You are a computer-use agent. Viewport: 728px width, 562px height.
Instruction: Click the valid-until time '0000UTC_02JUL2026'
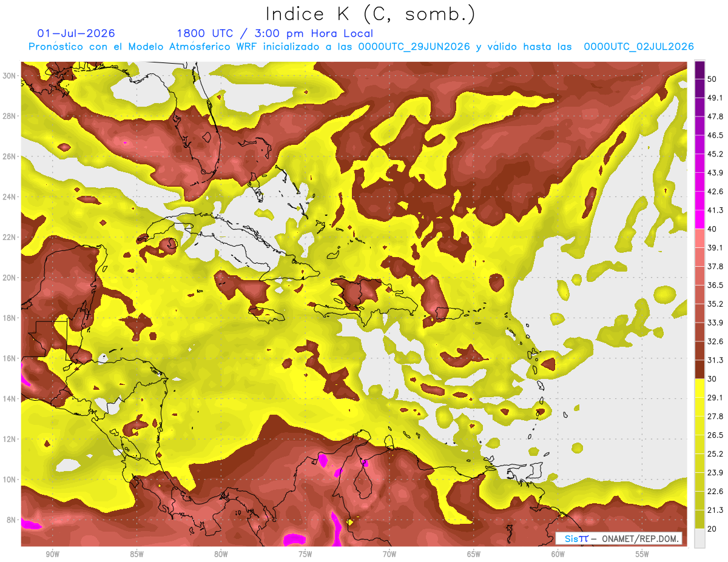pos(639,47)
